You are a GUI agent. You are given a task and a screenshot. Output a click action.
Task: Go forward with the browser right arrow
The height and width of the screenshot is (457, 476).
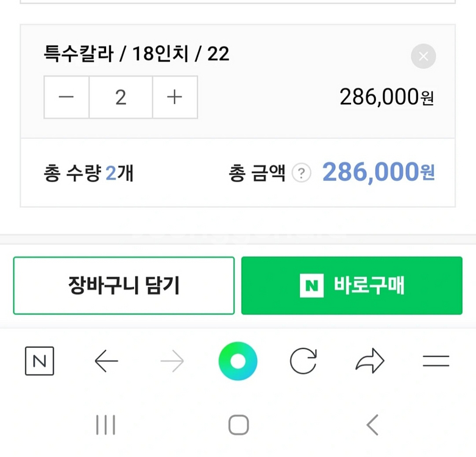pyautogui.click(x=172, y=361)
